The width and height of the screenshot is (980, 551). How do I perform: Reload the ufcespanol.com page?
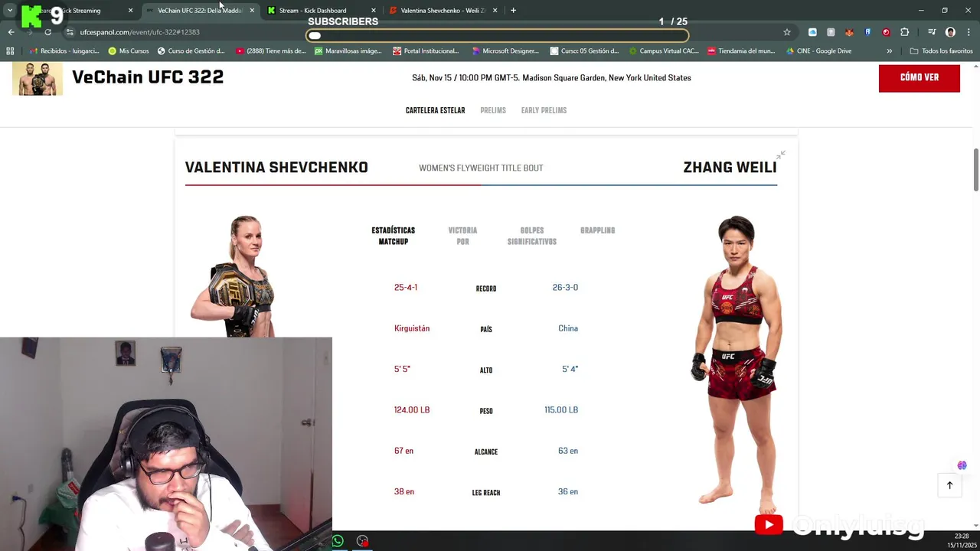[x=48, y=32]
